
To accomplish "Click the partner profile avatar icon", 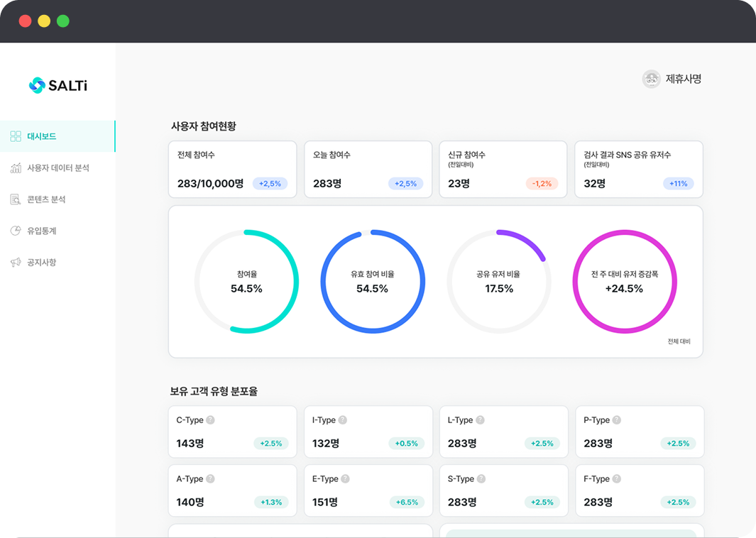I will pos(651,79).
